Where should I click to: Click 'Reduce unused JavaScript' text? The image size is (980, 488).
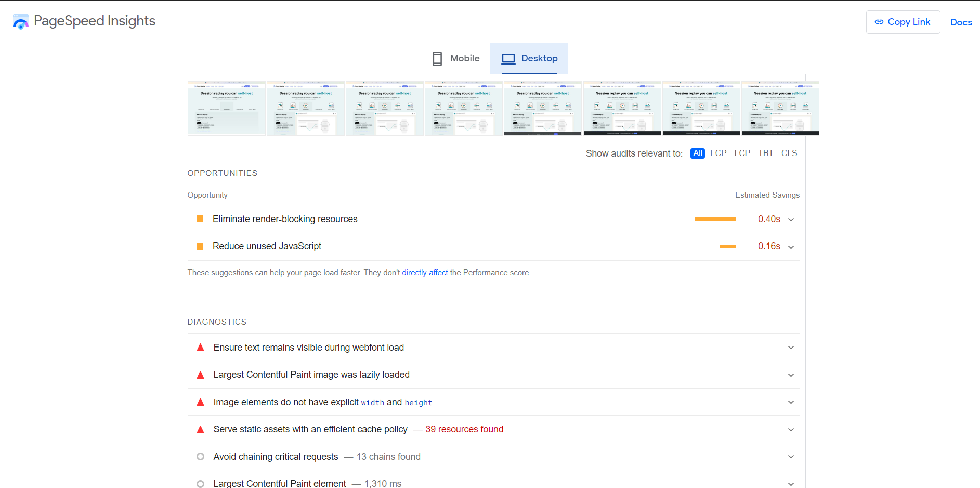(267, 246)
